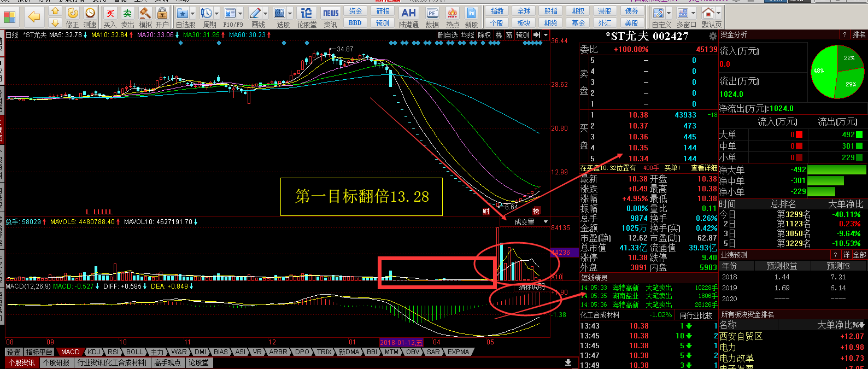This screenshot has height=369, width=868.
Task: Expand the 周期 period dropdown arrow
Action: pos(217,13)
